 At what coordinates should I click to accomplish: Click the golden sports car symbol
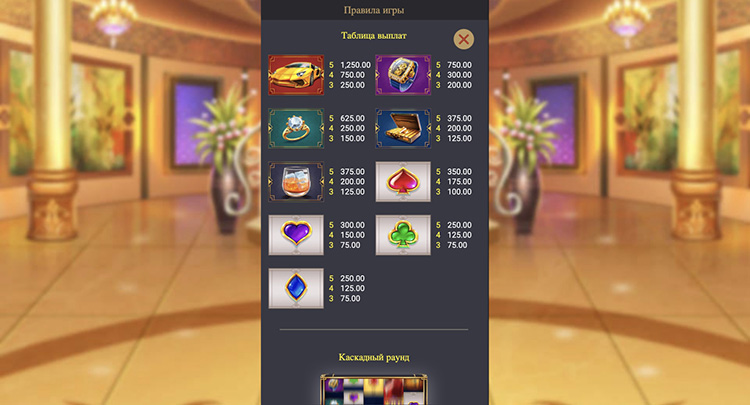[x=296, y=75]
